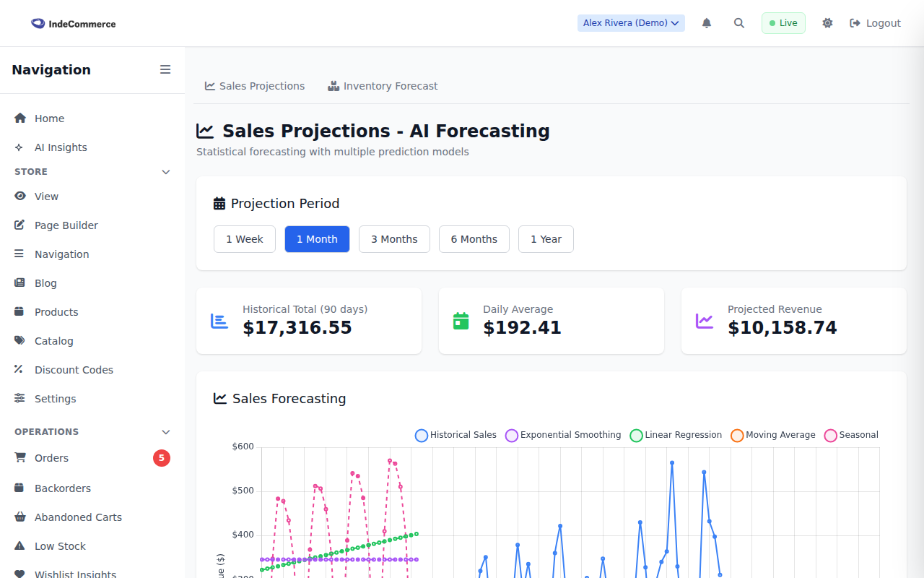Open the notifications bell

coord(707,23)
